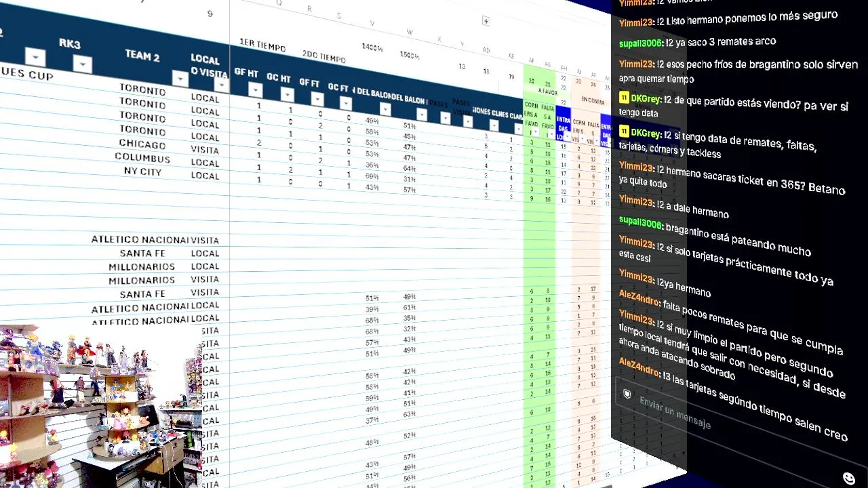
Task: Click the yellow badge beside the second DKGrey message
Action: pyautogui.click(x=624, y=131)
